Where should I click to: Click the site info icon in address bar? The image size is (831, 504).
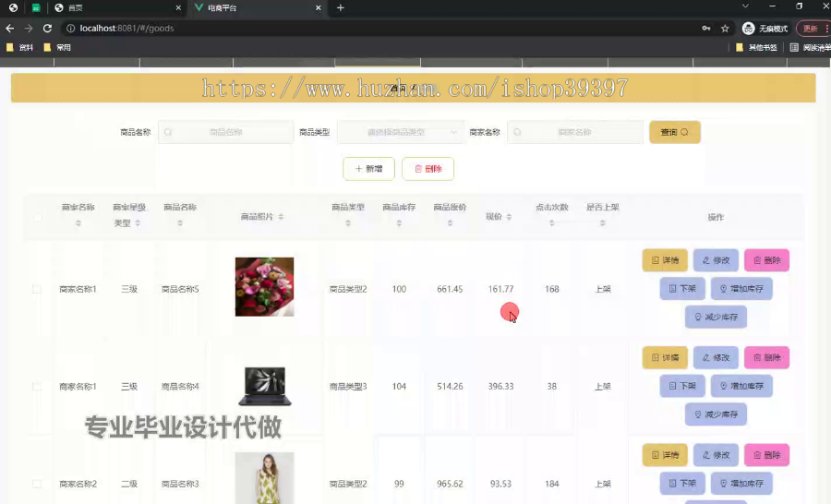(x=70, y=28)
